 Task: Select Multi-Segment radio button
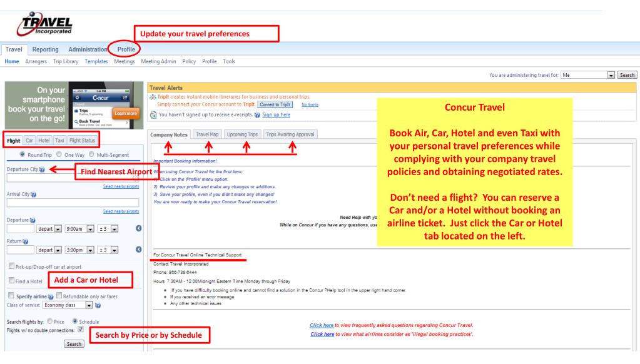[x=91, y=154]
